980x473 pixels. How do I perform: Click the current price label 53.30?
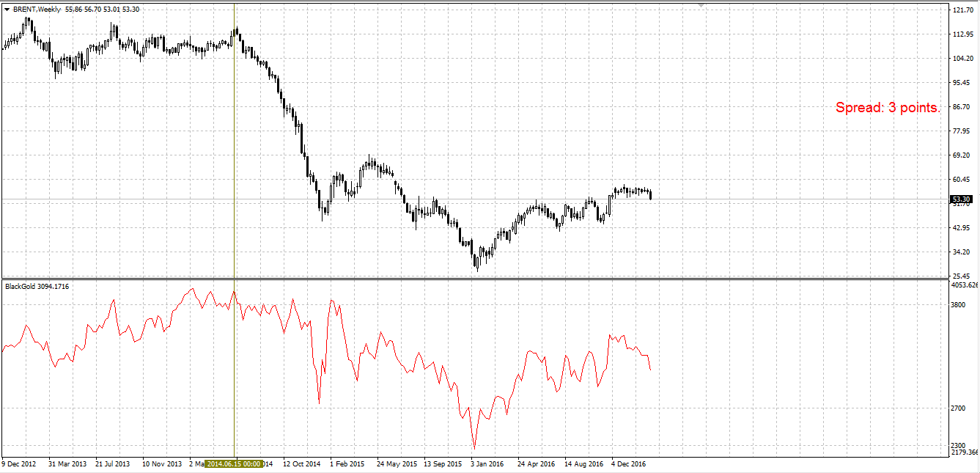click(x=961, y=199)
